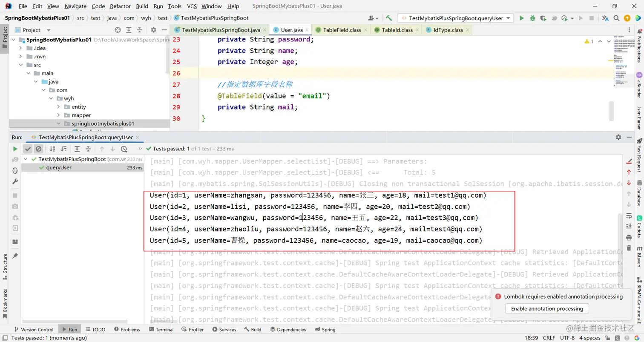This screenshot has height=342, width=644.
Task: Start debugging with the bug icon
Action: [532, 18]
